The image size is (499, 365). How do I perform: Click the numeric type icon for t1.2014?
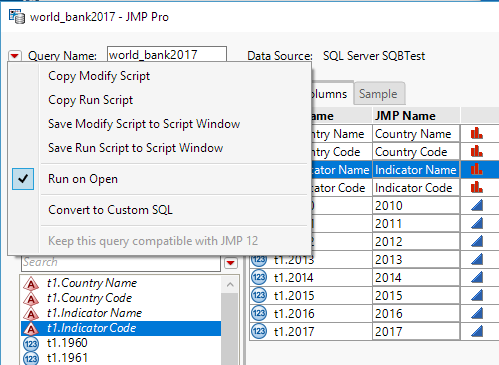[x=259, y=277]
